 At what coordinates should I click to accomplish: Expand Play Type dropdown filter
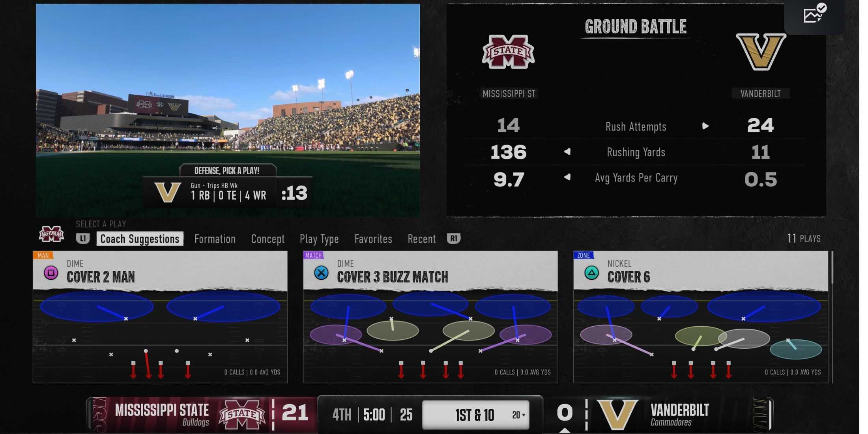320,238
